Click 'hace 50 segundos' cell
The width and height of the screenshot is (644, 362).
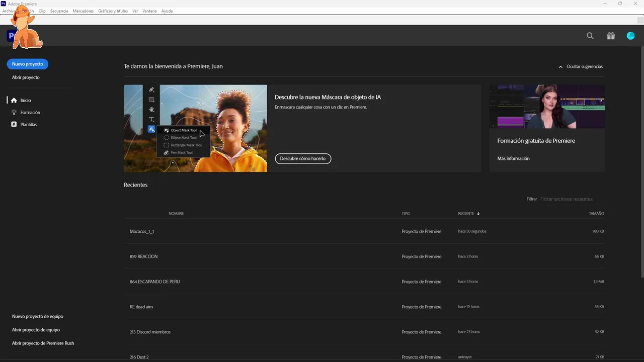tap(472, 231)
